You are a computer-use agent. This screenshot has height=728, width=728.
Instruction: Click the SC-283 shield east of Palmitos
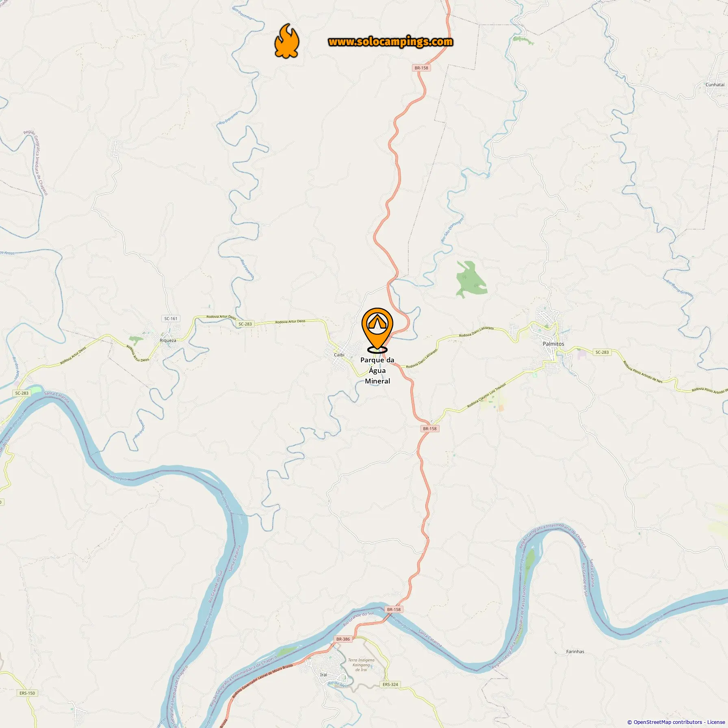(x=602, y=352)
